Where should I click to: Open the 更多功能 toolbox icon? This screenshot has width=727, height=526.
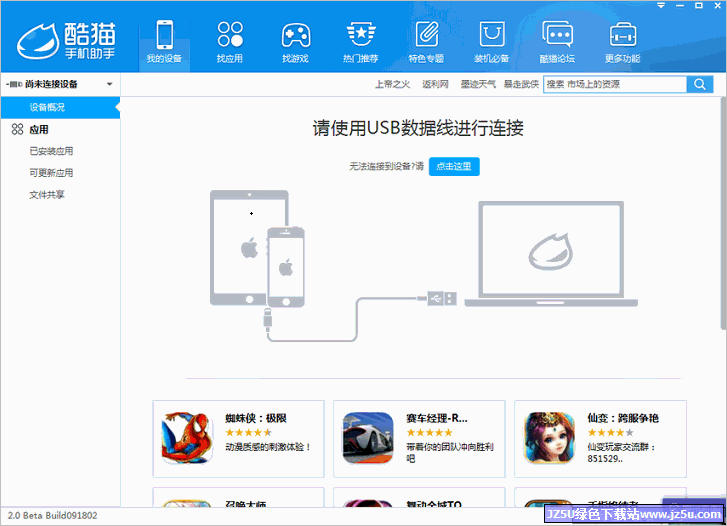tap(623, 35)
